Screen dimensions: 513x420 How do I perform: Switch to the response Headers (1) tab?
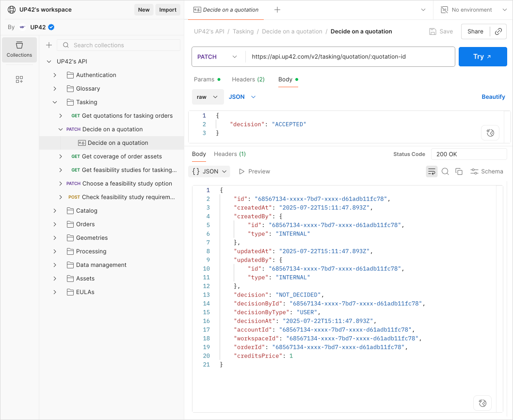[230, 154]
